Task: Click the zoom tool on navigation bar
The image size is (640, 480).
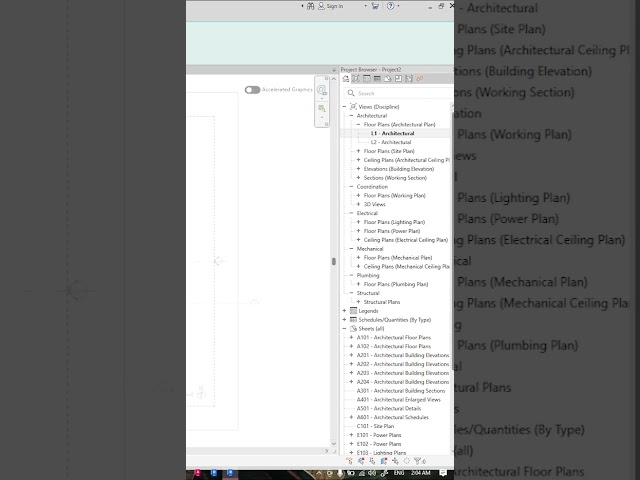Action: tap(322, 90)
